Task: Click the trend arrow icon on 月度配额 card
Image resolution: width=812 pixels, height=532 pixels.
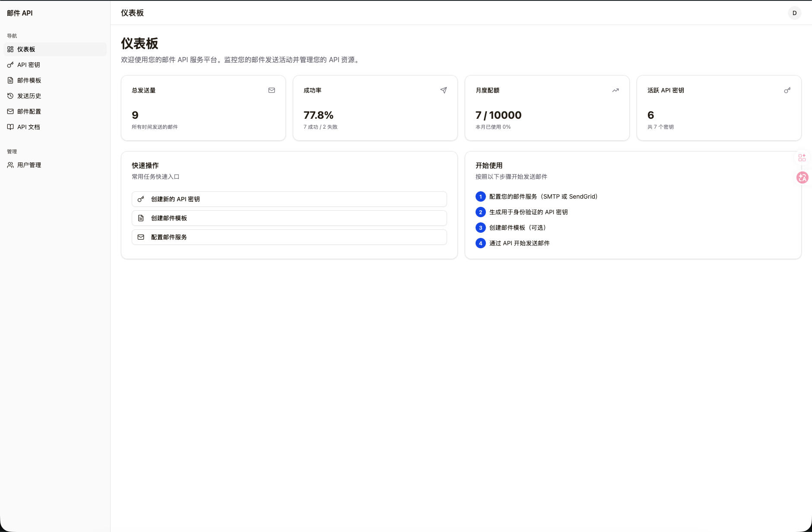Action: (615, 90)
